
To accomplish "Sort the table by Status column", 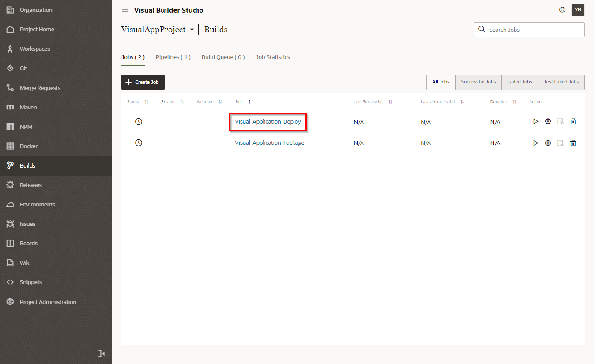I will [147, 102].
